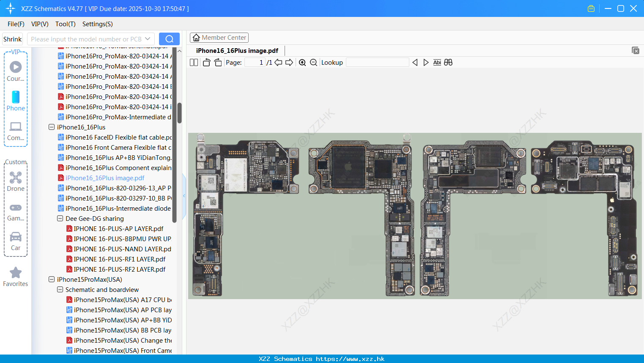Open the File(F) menu

tap(16, 24)
